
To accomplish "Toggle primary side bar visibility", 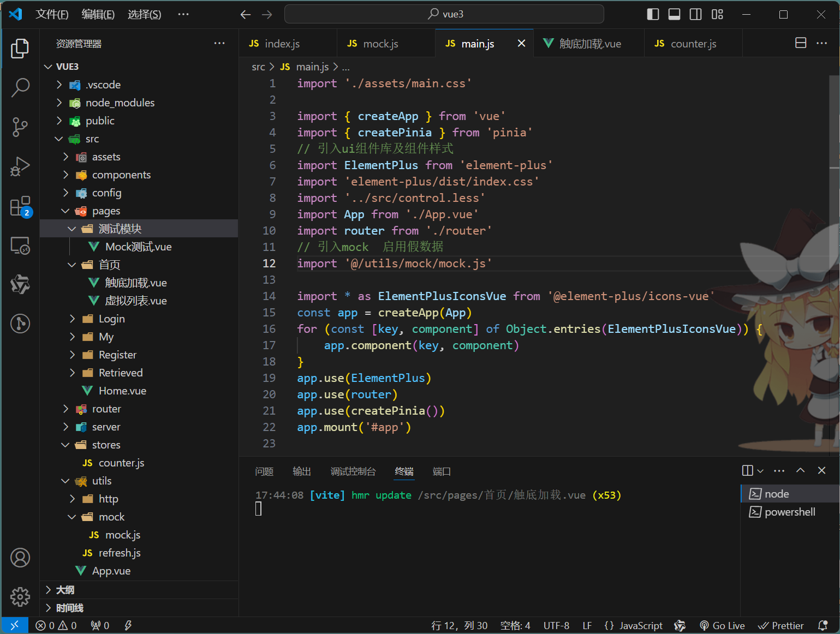I will click(x=653, y=14).
